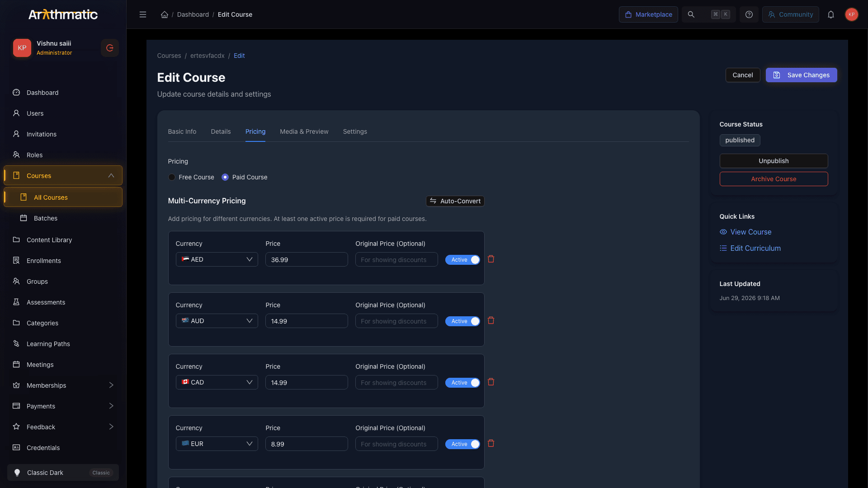Image resolution: width=868 pixels, height=488 pixels.
Task: Click the Auto-Convert button
Action: pyautogui.click(x=455, y=201)
